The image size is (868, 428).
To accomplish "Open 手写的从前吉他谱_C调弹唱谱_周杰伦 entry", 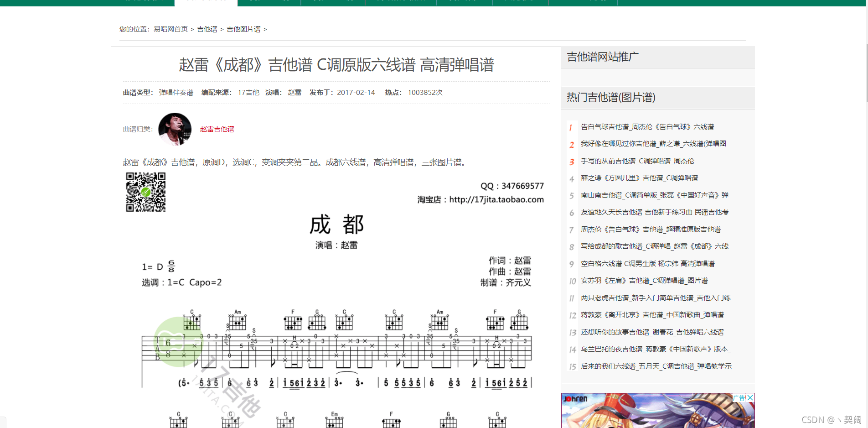I will (x=637, y=161).
